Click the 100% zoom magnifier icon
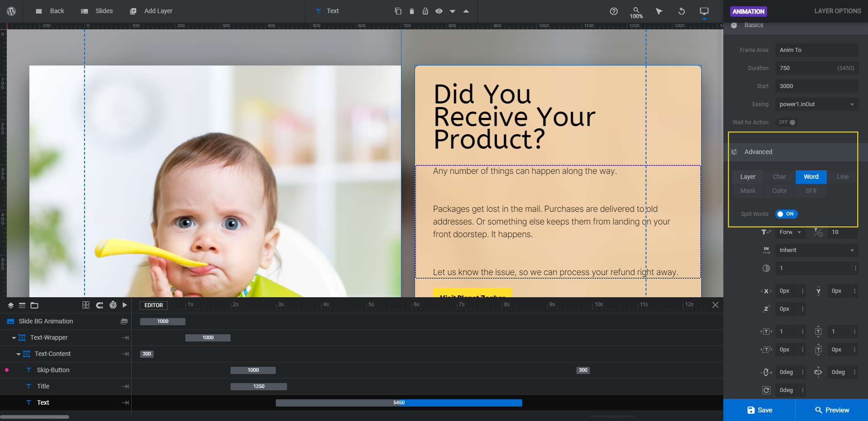The height and width of the screenshot is (421, 868). point(636,12)
